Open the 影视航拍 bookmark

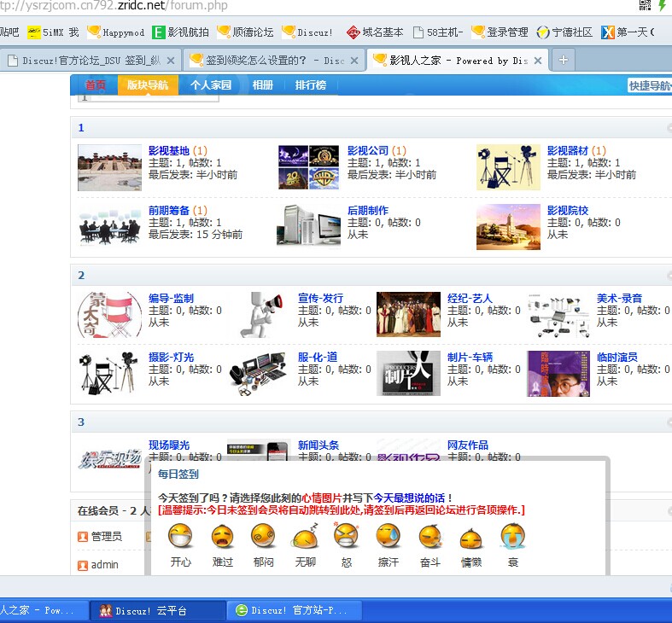pyautogui.click(x=180, y=32)
